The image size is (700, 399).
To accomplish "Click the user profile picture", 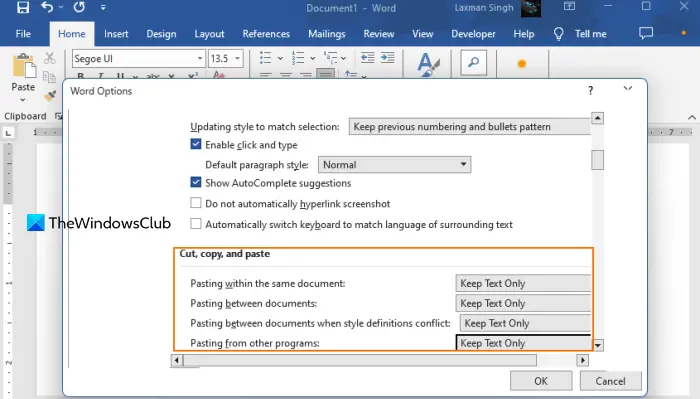I will pyautogui.click(x=531, y=8).
